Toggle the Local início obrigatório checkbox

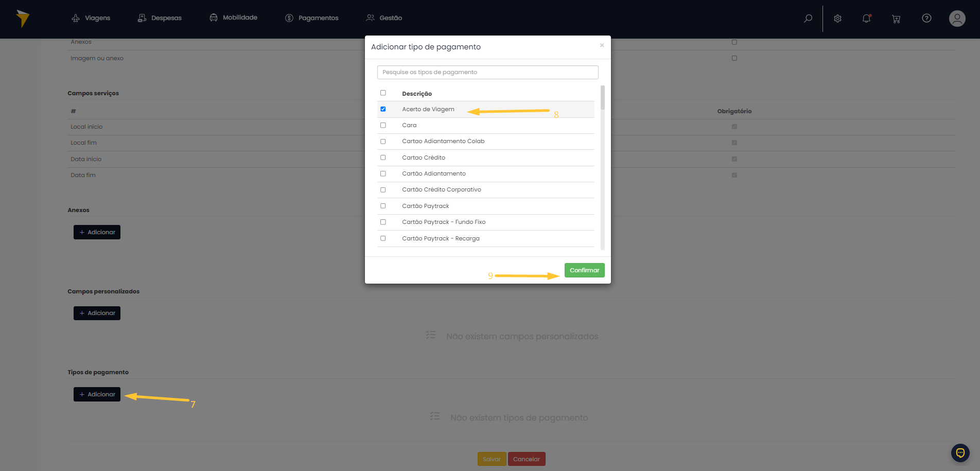click(x=734, y=127)
